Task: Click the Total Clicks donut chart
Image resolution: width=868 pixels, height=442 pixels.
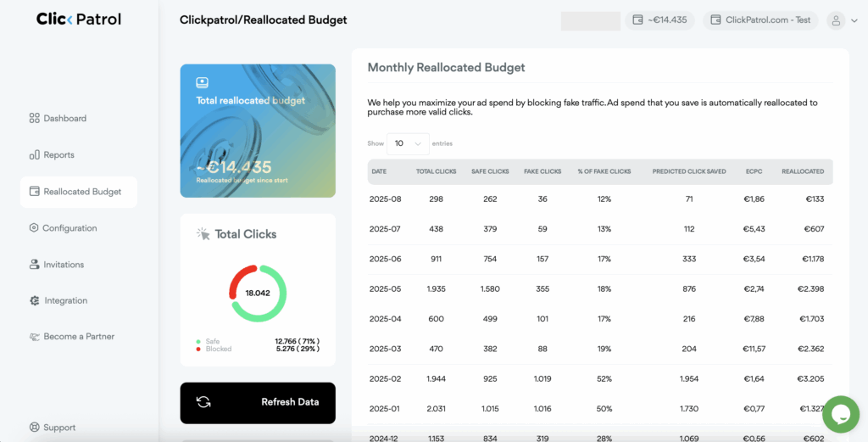Action: 258,294
